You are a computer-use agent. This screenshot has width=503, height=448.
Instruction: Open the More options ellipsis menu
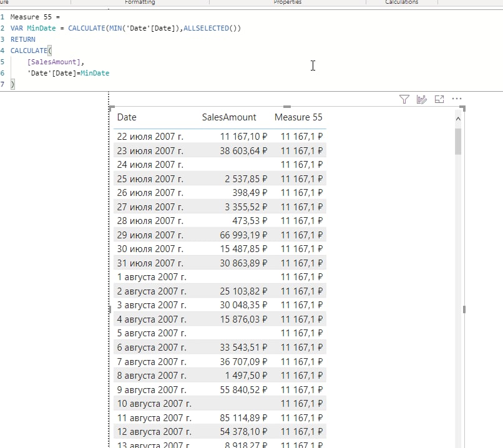pos(456,99)
